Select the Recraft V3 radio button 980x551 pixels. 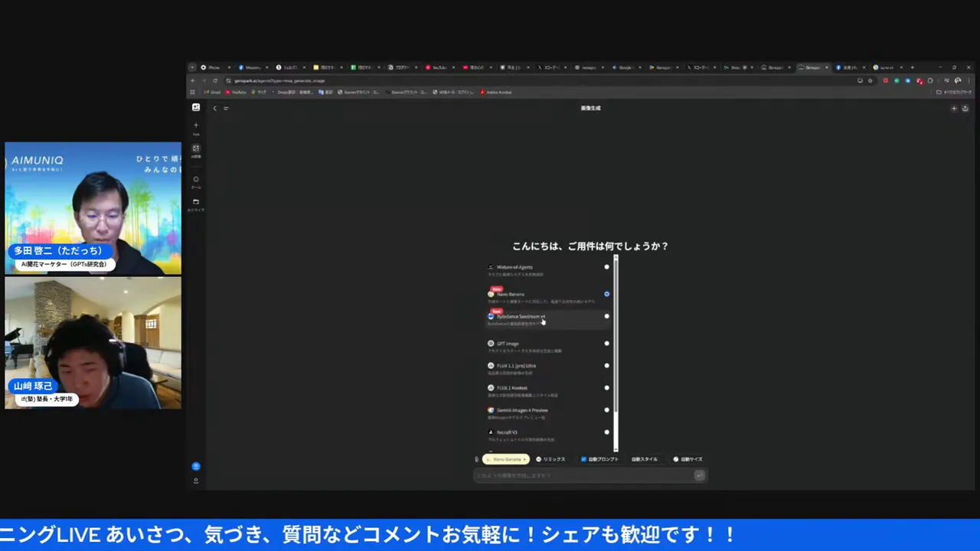(606, 432)
